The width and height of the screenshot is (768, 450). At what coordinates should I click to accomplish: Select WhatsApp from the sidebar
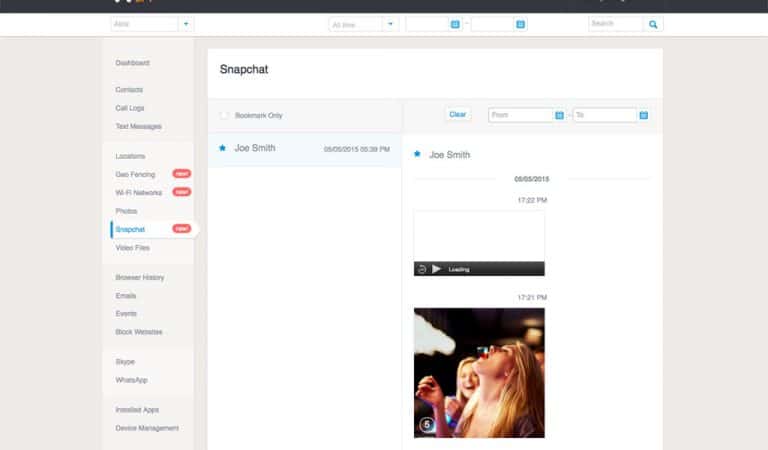132,380
